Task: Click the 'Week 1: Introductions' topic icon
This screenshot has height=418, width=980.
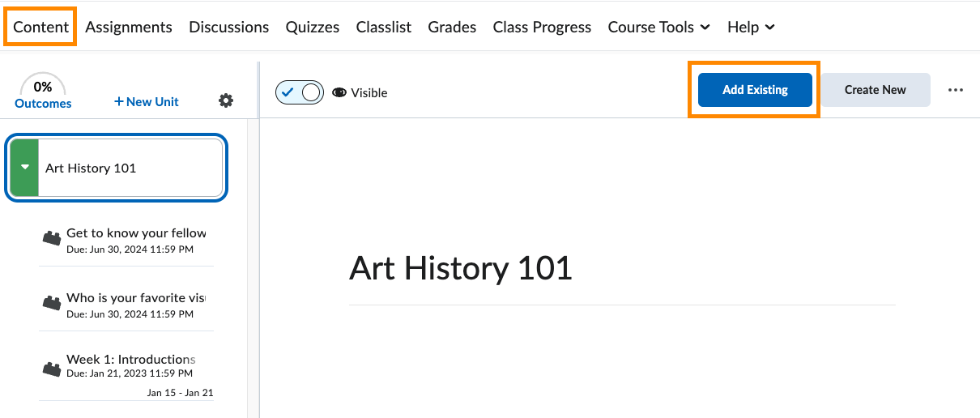Action: click(52, 369)
